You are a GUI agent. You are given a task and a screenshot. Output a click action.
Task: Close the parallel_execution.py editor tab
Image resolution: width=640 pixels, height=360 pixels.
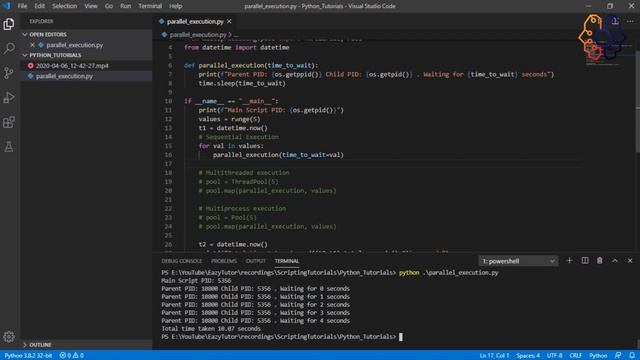pos(229,21)
